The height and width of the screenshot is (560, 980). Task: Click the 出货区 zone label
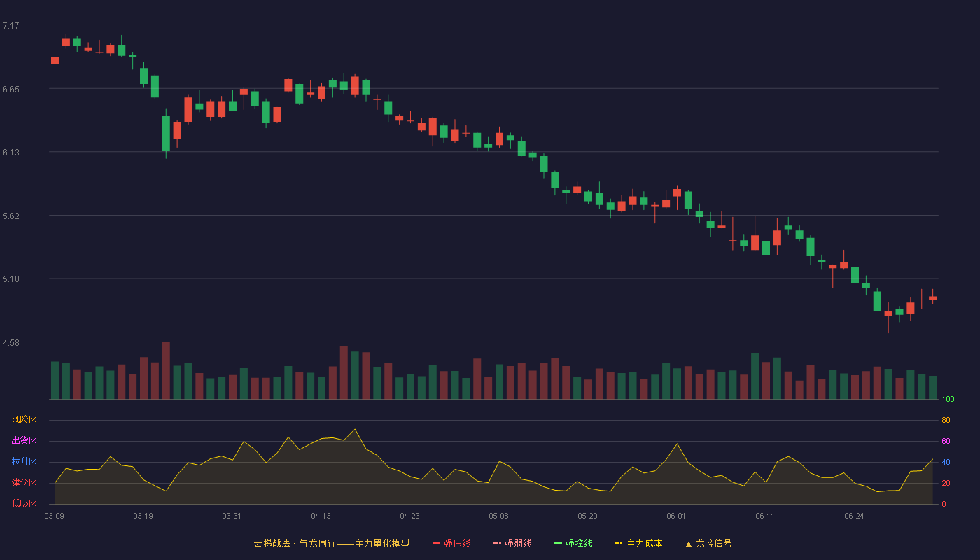pos(24,441)
